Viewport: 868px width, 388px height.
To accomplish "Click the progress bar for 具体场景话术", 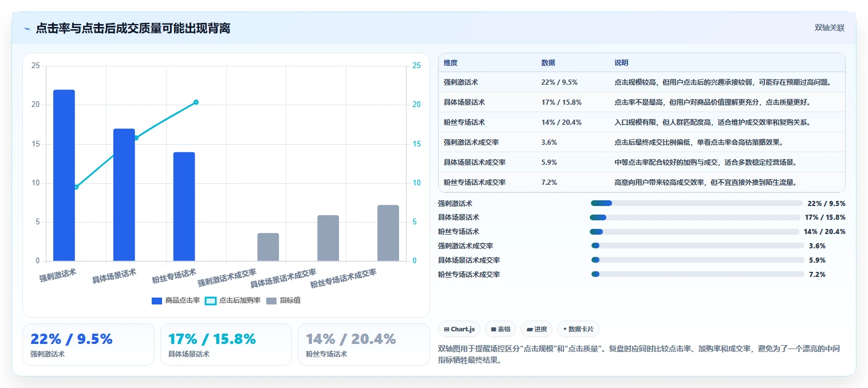I will point(695,217).
